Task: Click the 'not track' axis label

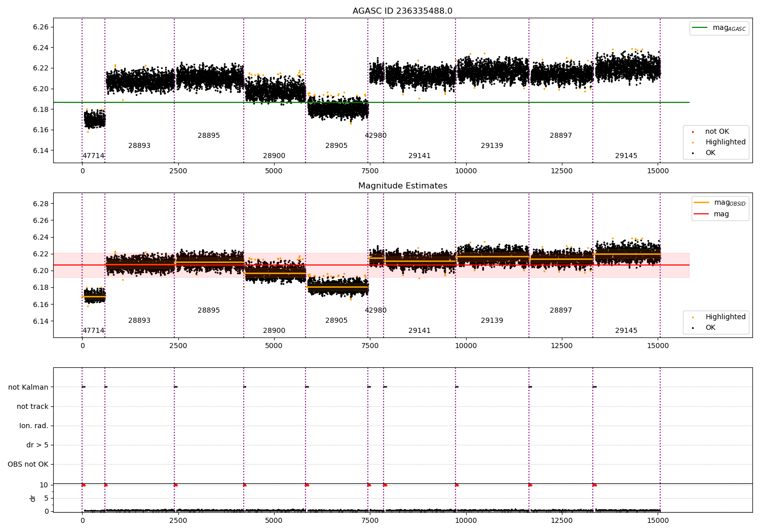Action: tap(32, 407)
